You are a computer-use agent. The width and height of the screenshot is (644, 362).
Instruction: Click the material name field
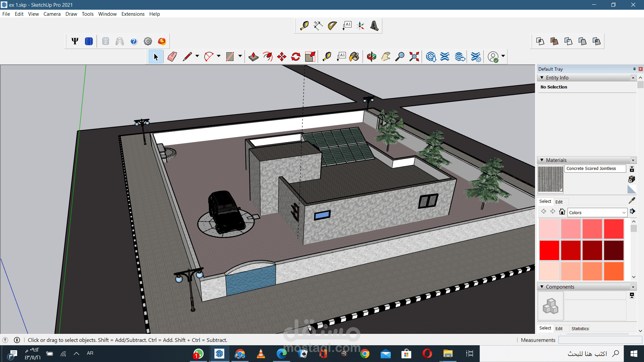tap(595, 169)
